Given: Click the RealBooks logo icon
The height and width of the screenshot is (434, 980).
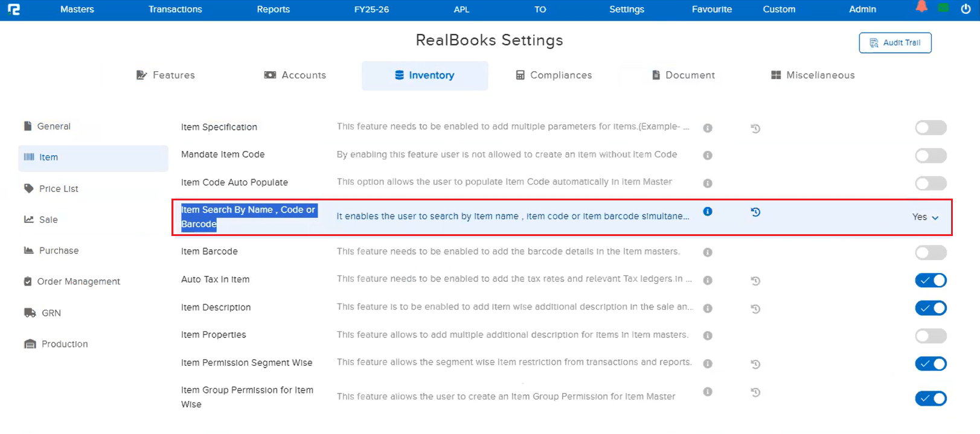Looking at the screenshot, I should pos(14,9).
